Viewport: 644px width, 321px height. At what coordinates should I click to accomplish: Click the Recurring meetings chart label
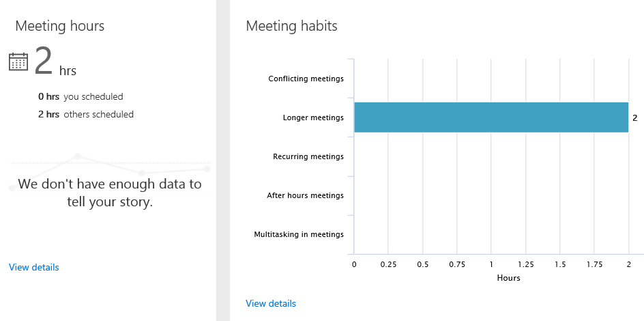pos(308,156)
